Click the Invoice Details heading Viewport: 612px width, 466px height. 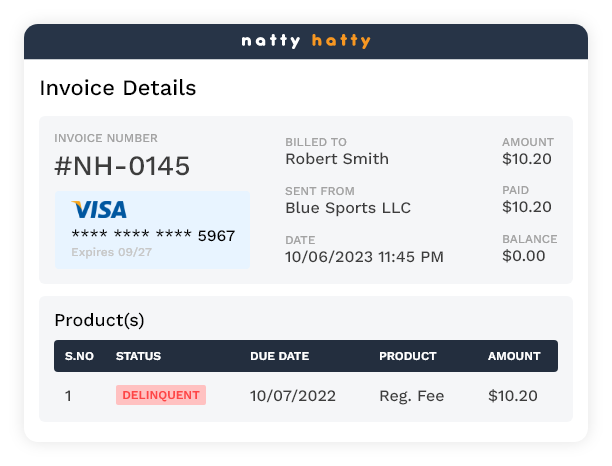tap(118, 88)
